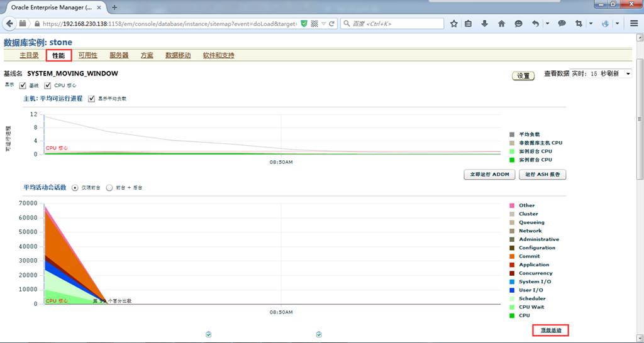Open the 顶级活动 link

click(x=550, y=330)
